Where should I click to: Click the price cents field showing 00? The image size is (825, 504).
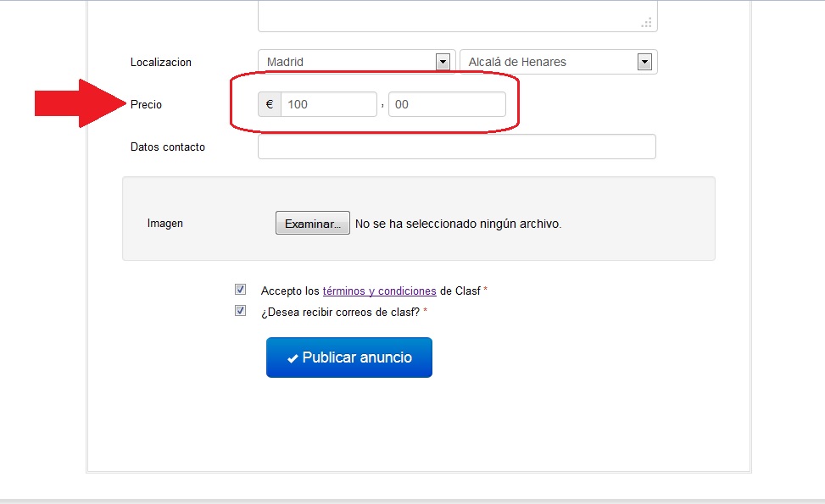pyautogui.click(x=447, y=104)
